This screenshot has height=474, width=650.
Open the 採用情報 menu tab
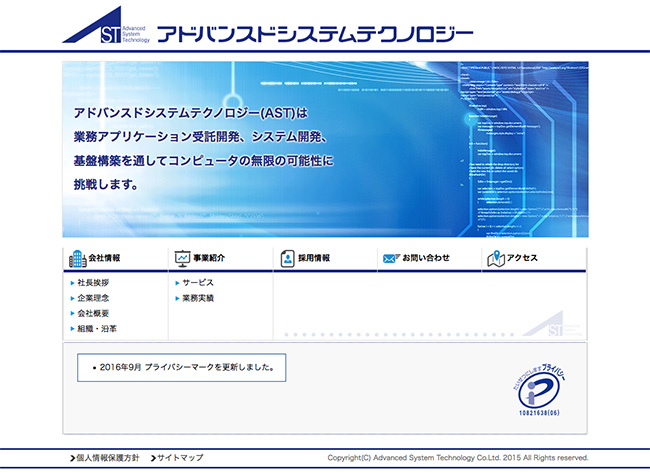click(x=325, y=260)
